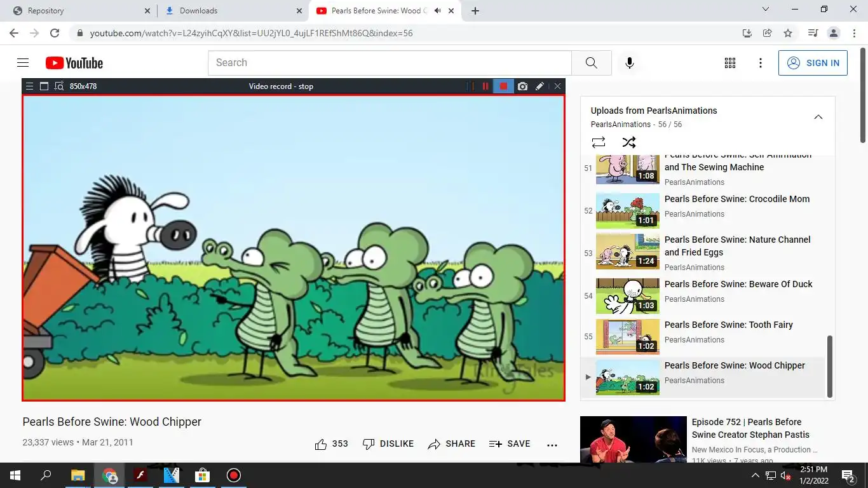
Task: Open Chrome three-dot menu
Action: 854,33
